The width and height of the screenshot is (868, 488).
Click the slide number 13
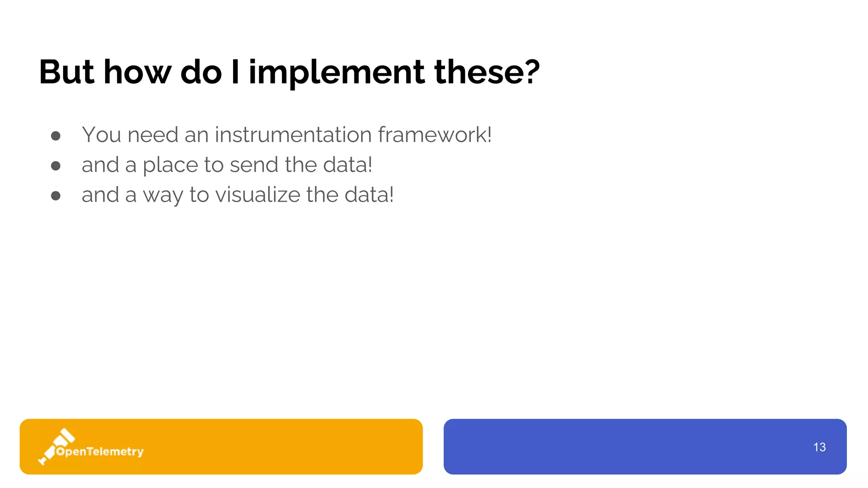click(x=819, y=447)
